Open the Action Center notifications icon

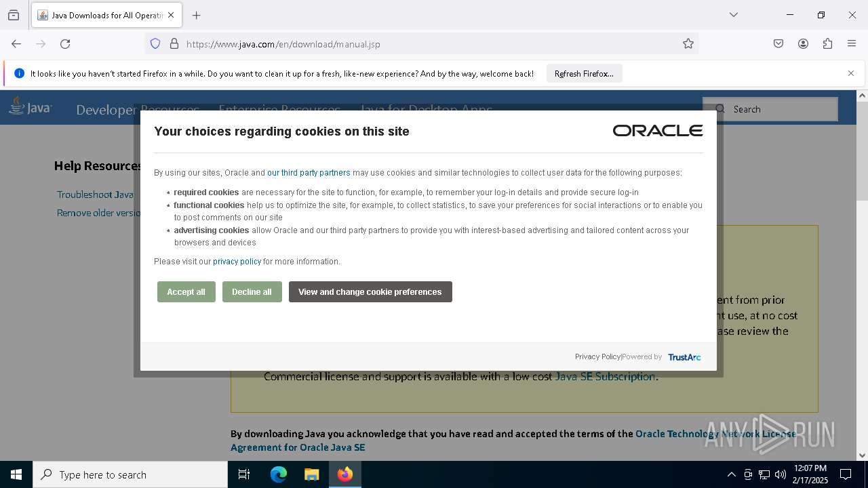pos(846,474)
